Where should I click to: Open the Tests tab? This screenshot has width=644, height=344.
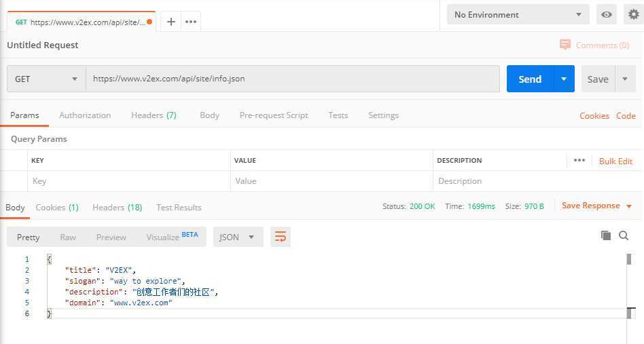click(x=338, y=115)
